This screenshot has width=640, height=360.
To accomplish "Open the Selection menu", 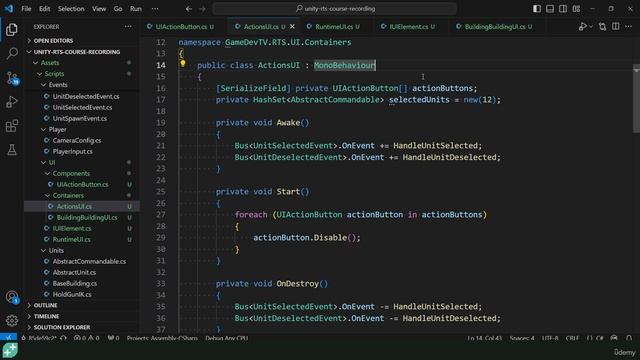I will tap(71, 9).
